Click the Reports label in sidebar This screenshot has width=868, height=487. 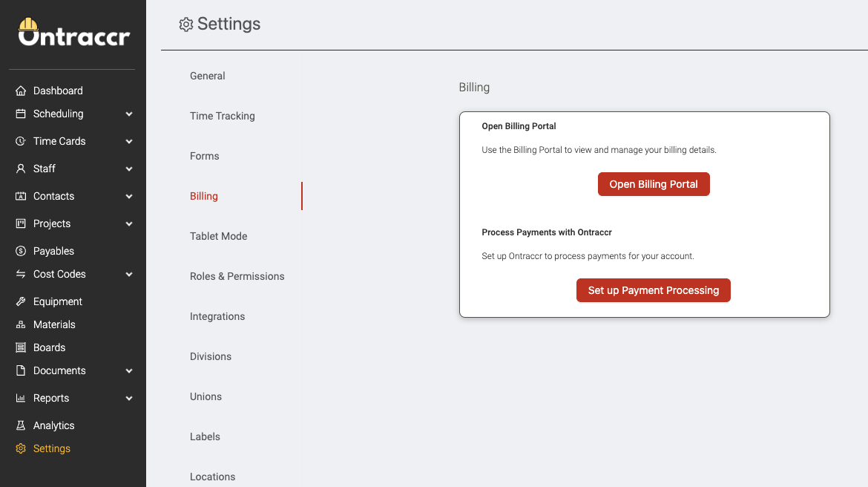pyautogui.click(x=51, y=399)
